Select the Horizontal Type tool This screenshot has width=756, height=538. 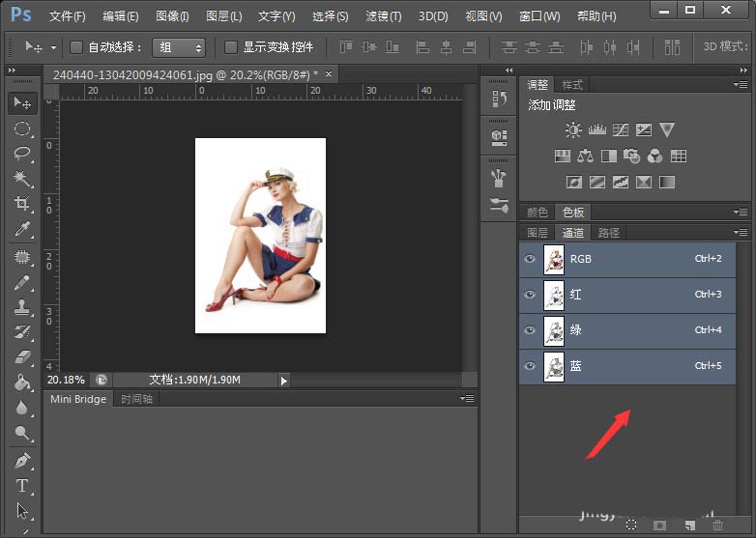click(x=22, y=486)
